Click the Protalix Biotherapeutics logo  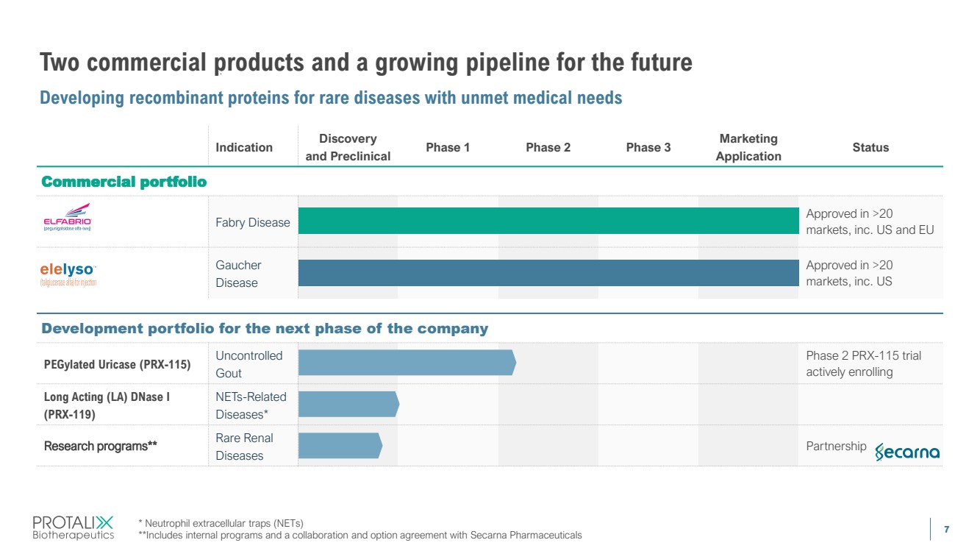point(73,527)
